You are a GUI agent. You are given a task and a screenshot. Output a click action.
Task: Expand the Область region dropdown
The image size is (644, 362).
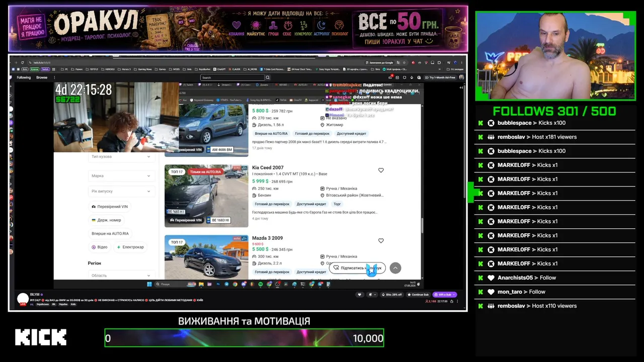pos(121,276)
